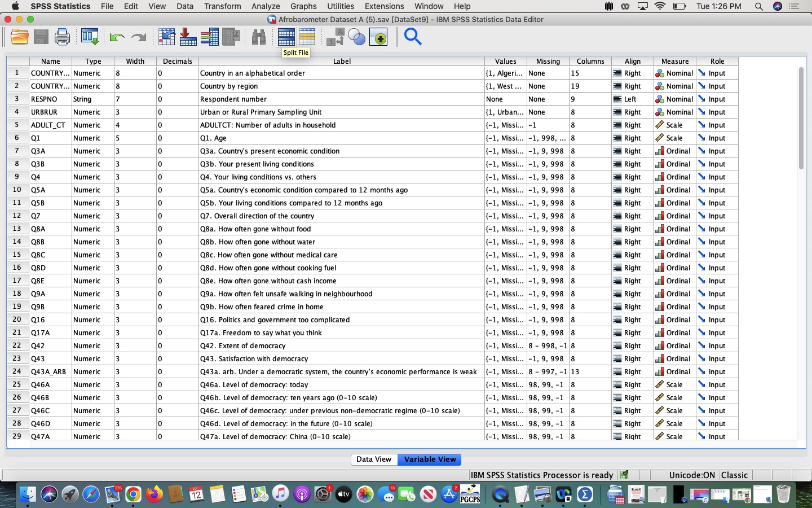
Task: Click the Save toolbar icon
Action: pos(41,37)
